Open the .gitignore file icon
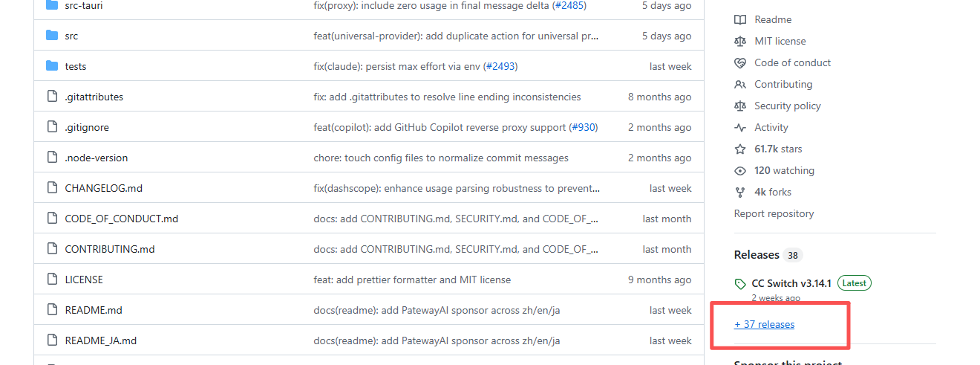Screen dimensions: 980x365 pos(52,127)
